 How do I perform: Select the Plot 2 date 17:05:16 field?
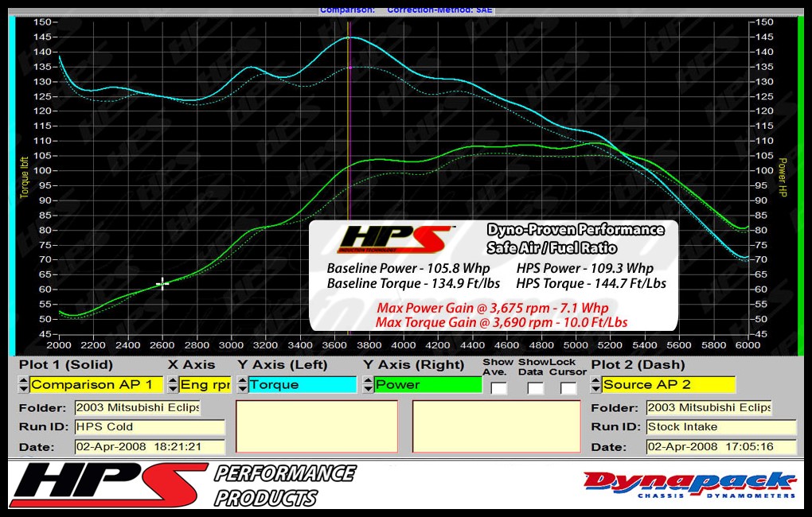coord(721,447)
